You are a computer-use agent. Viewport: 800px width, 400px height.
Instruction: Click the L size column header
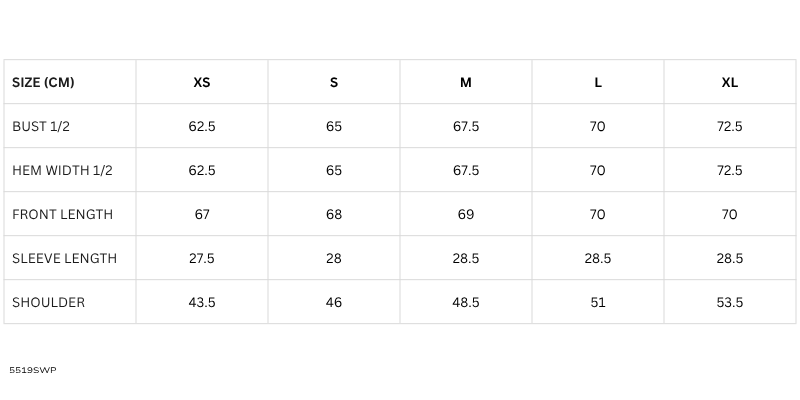pos(598,82)
